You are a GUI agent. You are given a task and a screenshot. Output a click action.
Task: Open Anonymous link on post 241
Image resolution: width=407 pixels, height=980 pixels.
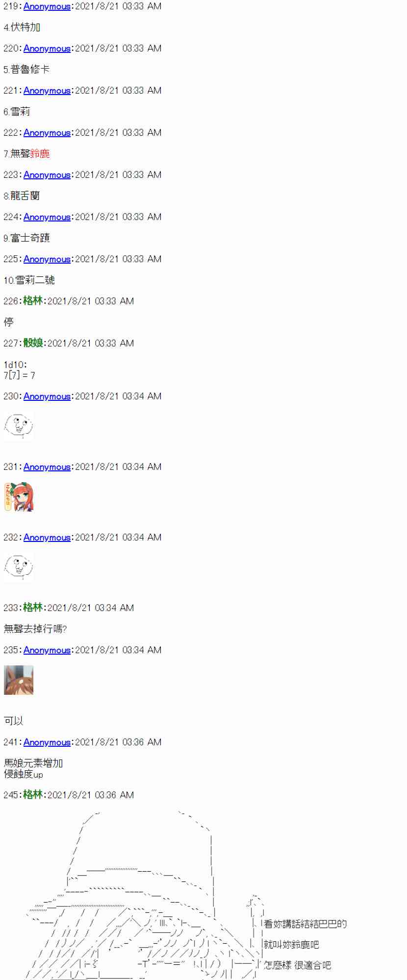point(47,742)
